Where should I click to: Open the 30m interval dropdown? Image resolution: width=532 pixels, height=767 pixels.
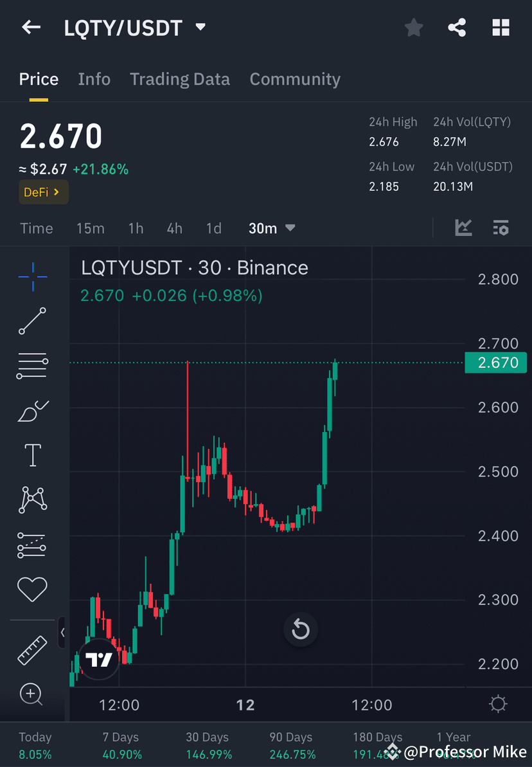coord(271,228)
